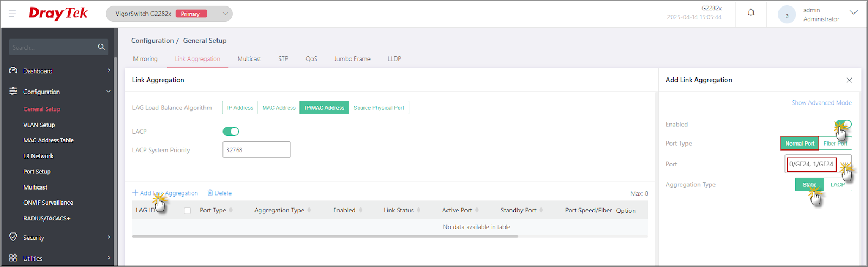This screenshot has height=267, width=868.
Task: Switch to the Link Aggregation tab
Action: tap(197, 59)
